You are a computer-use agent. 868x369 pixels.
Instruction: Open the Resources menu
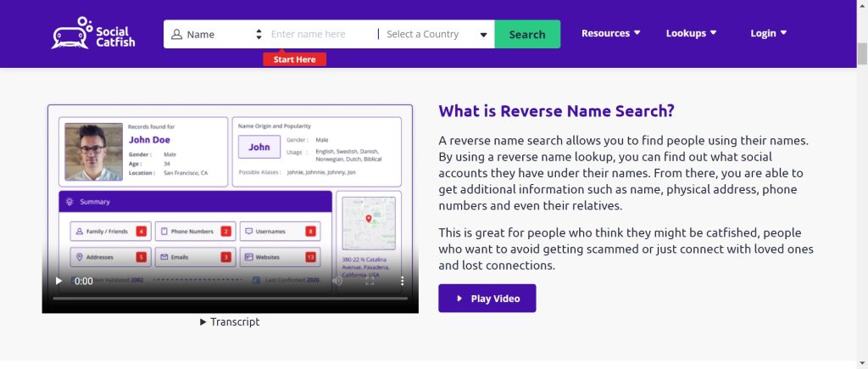[610, 34]
